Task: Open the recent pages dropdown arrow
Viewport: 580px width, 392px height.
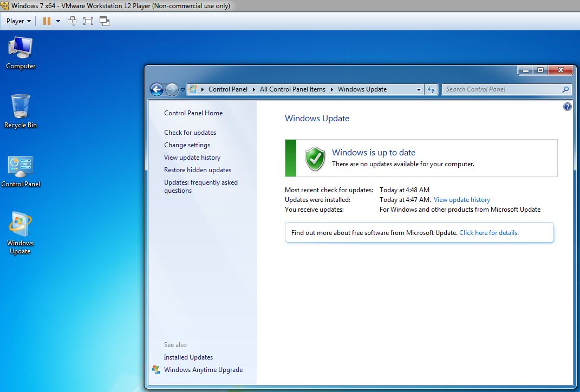Action: 183,90
